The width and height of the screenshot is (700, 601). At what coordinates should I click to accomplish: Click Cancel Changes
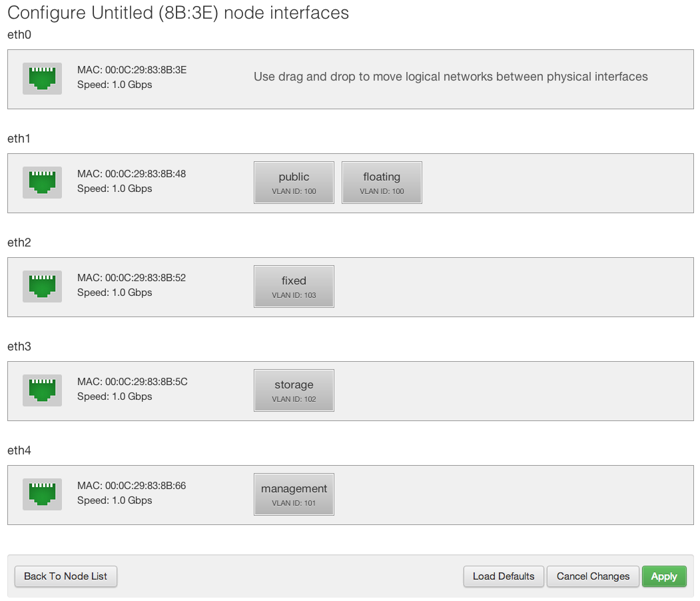point(593,576)
